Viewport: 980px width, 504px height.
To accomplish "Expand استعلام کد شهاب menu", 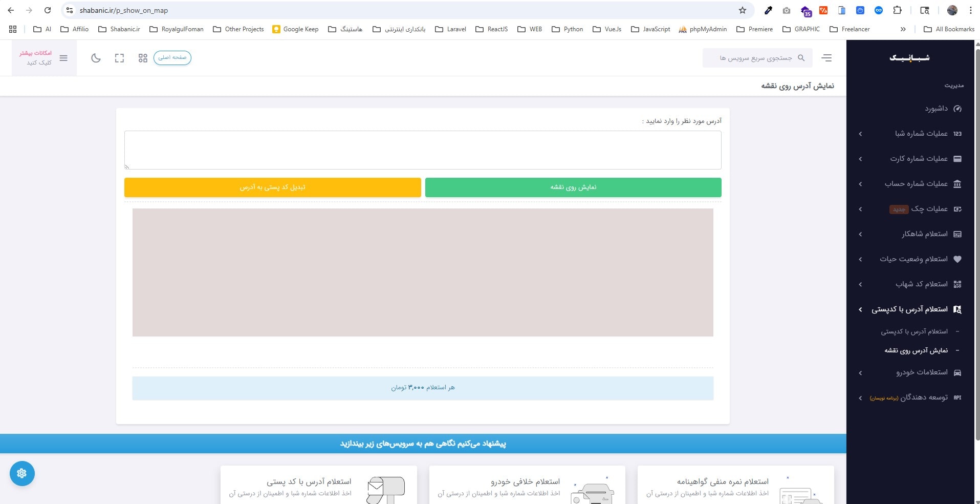I will pyautogui.click(x=911, y=284).
